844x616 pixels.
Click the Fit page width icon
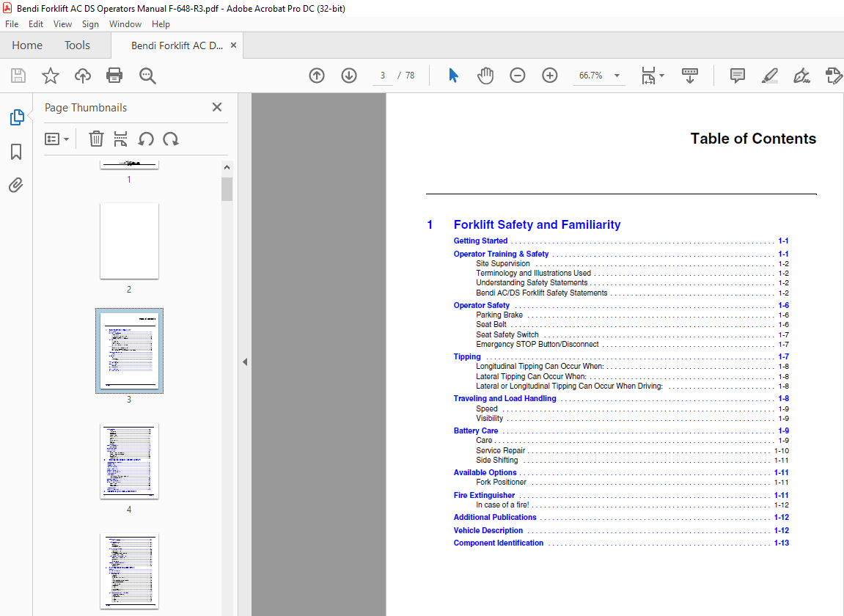point(648,76)
